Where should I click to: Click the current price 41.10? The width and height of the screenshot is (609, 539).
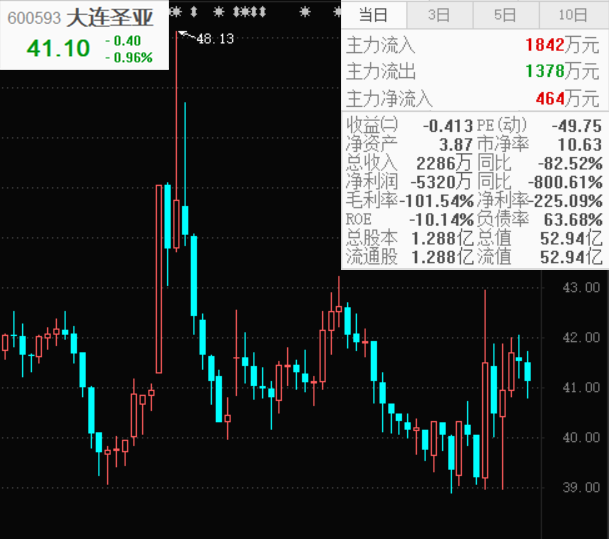58,49
